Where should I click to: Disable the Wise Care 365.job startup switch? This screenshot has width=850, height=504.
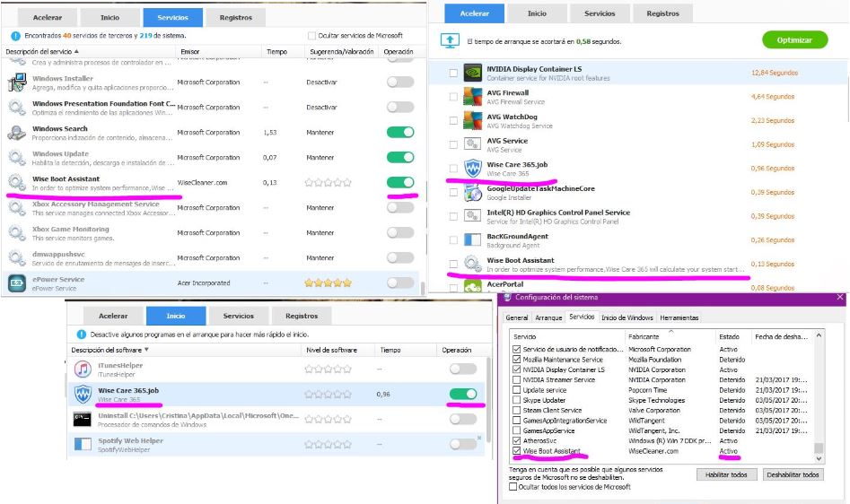pyautogui.click(x=463, y=394)
